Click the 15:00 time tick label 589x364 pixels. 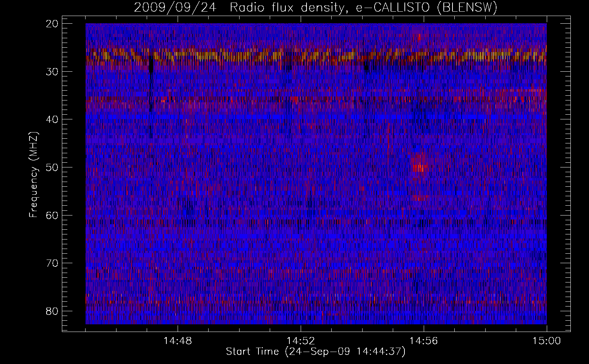pyautogui.click(x=547, y=341)
